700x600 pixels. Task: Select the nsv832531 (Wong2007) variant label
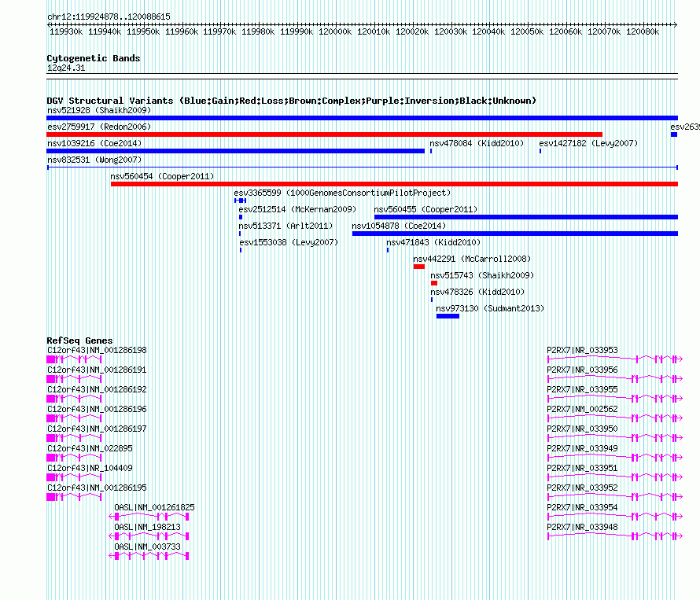coord(94,160)
